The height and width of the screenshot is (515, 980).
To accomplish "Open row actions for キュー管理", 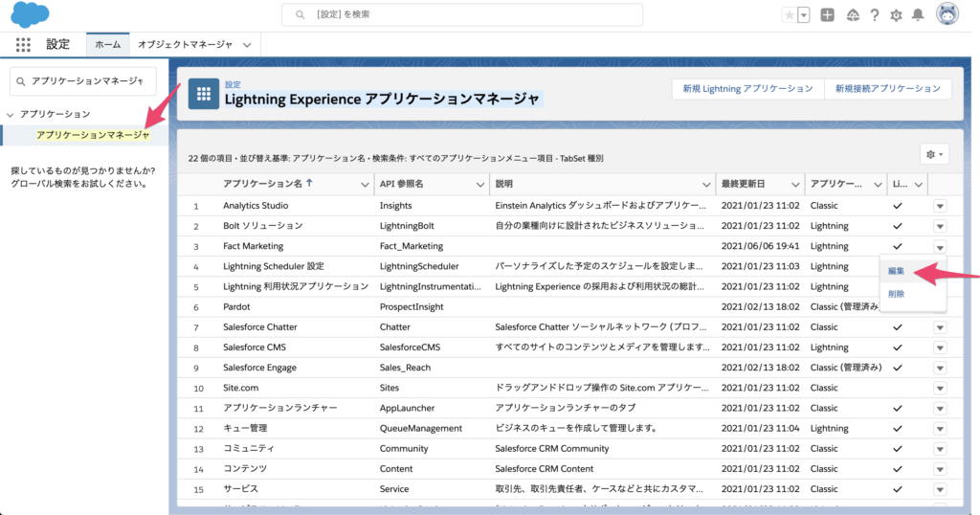I will 940,429.
